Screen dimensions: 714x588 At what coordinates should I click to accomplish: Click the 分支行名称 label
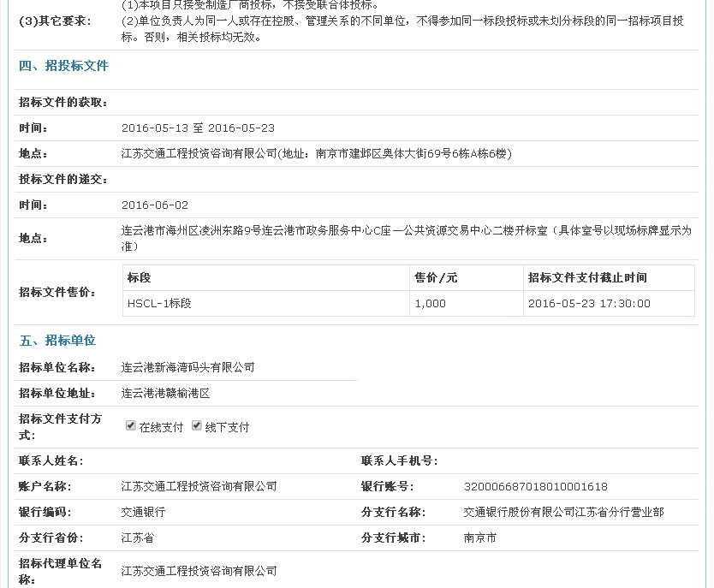(x=394, y=512)
